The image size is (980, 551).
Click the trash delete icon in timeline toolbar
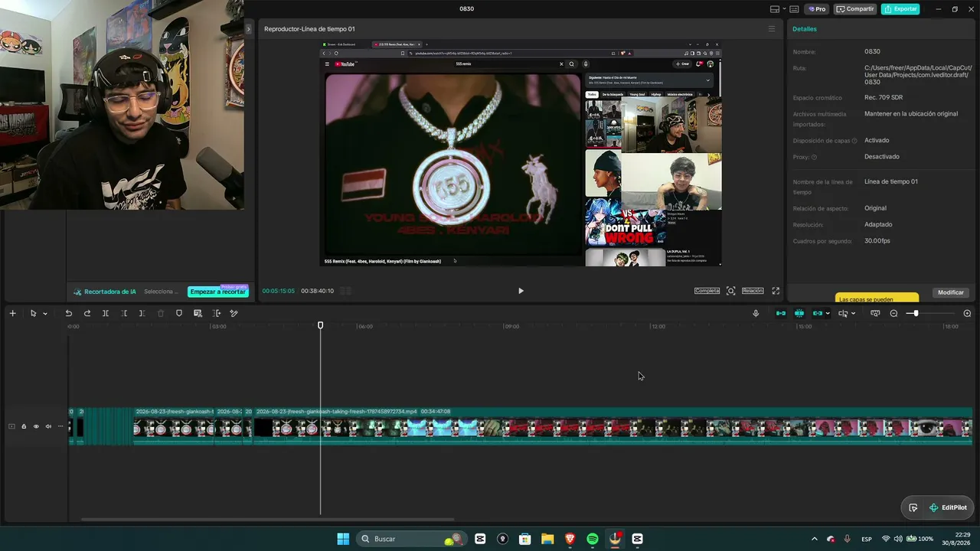161,313
